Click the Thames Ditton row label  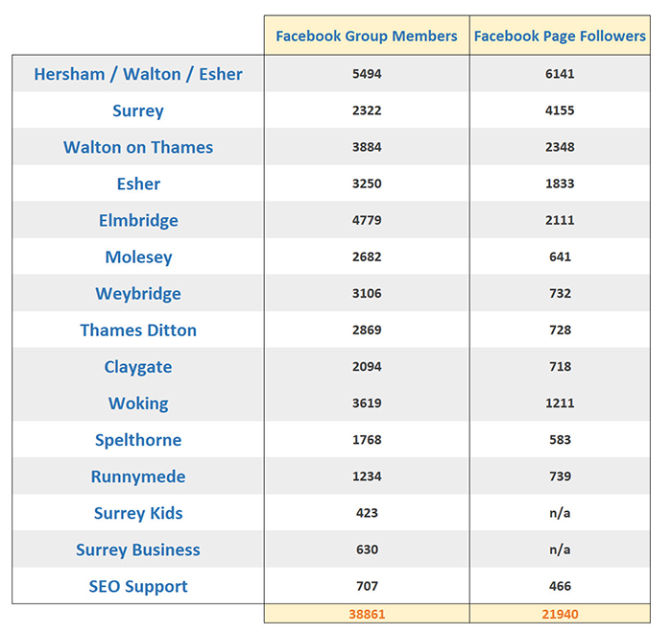[138, 330]
